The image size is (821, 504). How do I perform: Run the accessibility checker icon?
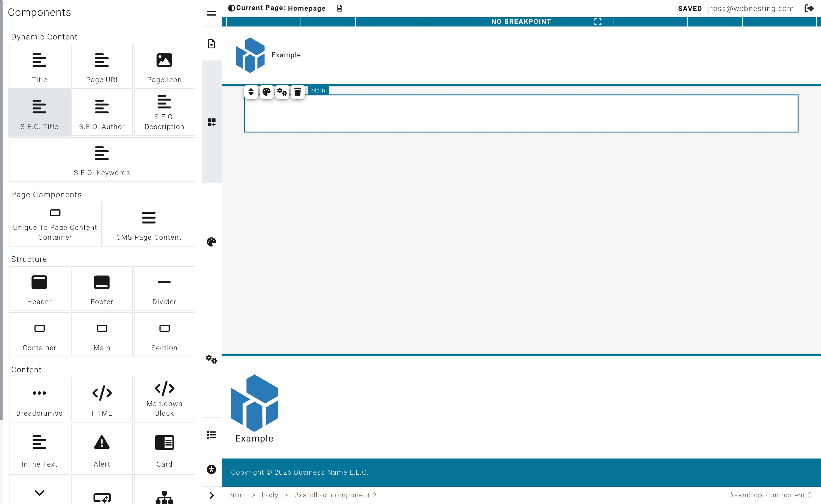pos(212,470)
